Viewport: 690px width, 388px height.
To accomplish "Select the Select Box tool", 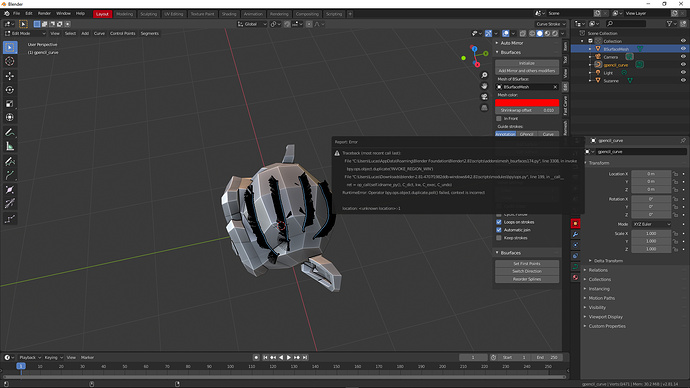I will 10,47.
